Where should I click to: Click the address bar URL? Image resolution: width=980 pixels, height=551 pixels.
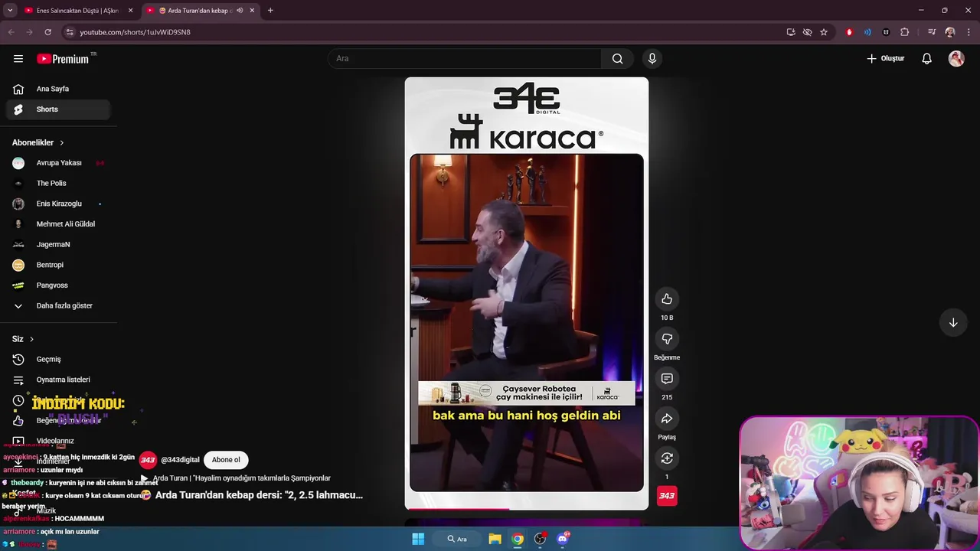136,32
